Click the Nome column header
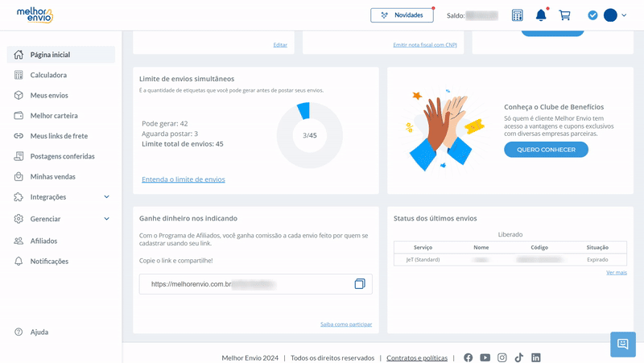The width and height of the screenshot is (644, 363). tap(481, 248)
